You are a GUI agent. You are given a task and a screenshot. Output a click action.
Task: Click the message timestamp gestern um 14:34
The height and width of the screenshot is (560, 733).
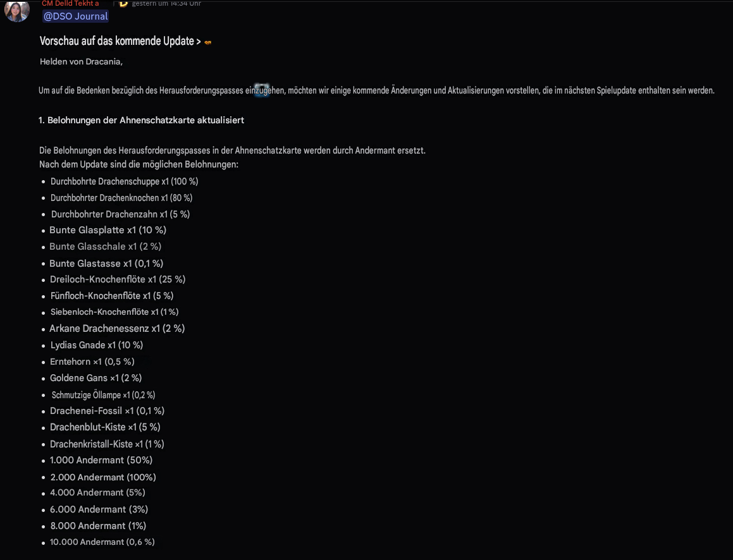[166, 3]
